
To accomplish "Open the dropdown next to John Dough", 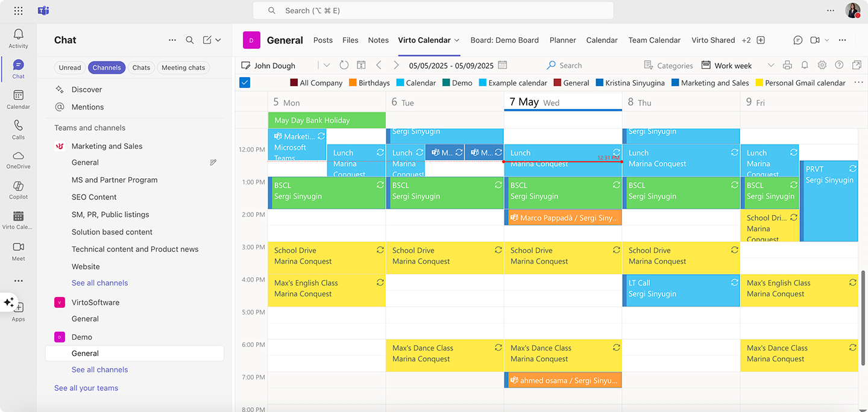I will tap(326, 65).
